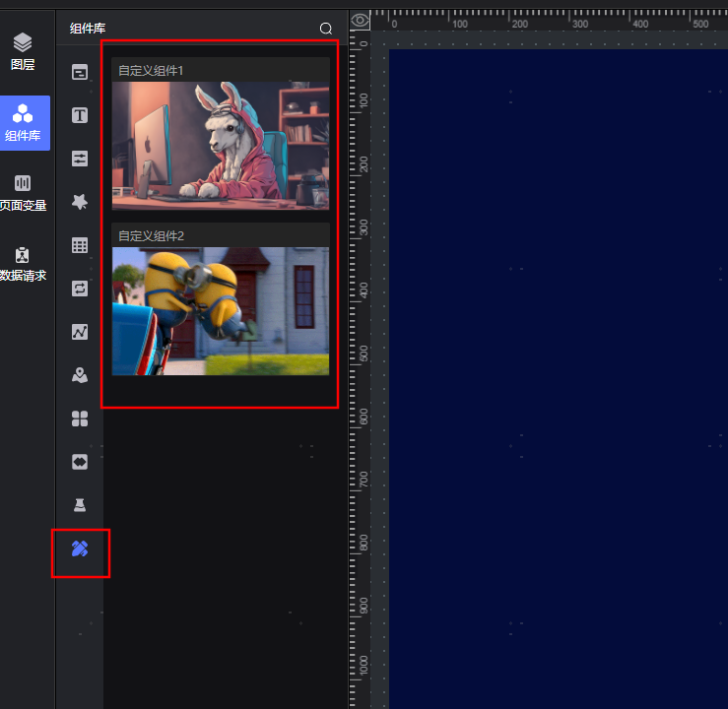Select the text component category icon
Viewport: 728px width, 709px height.
[x=80, y=115]
